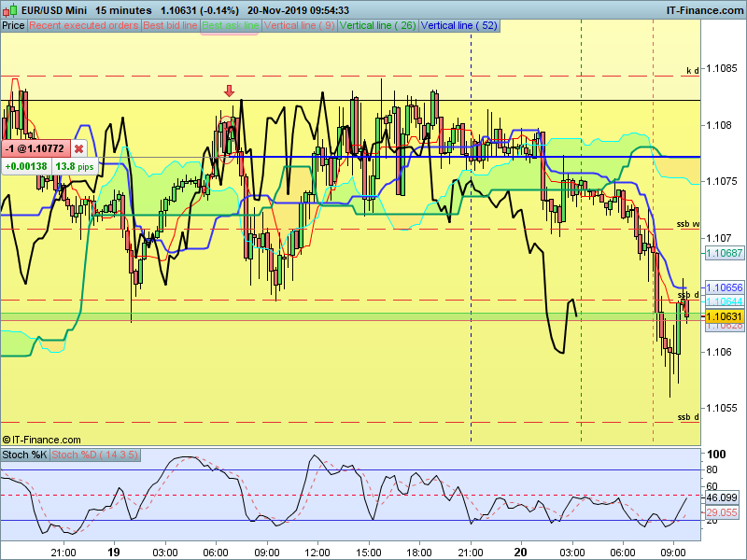The image size is (747, 560).
Task: Select the Vertical line ( 26) legend tab
Action: coord(378,26)
